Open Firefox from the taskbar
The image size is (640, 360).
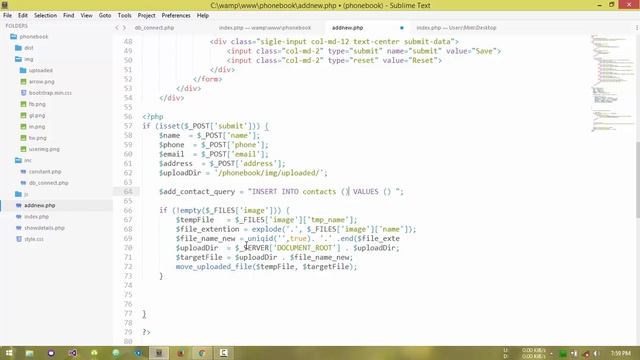click(x=180, y=353)
